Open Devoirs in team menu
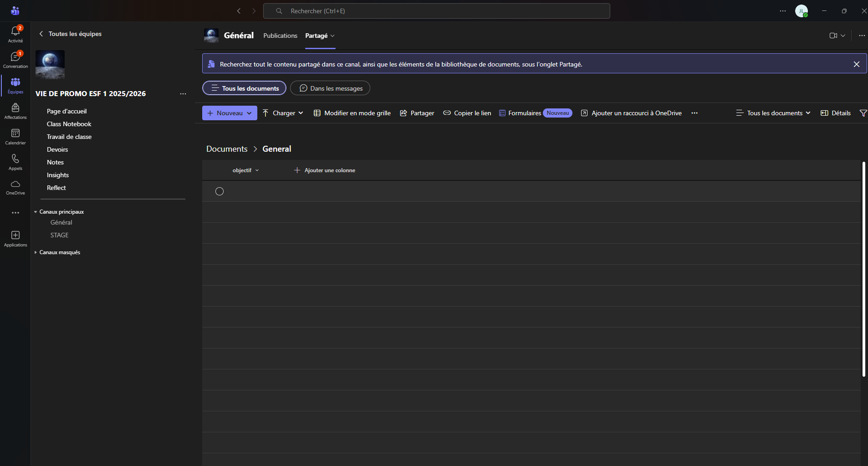 click(x=57, y=149)
